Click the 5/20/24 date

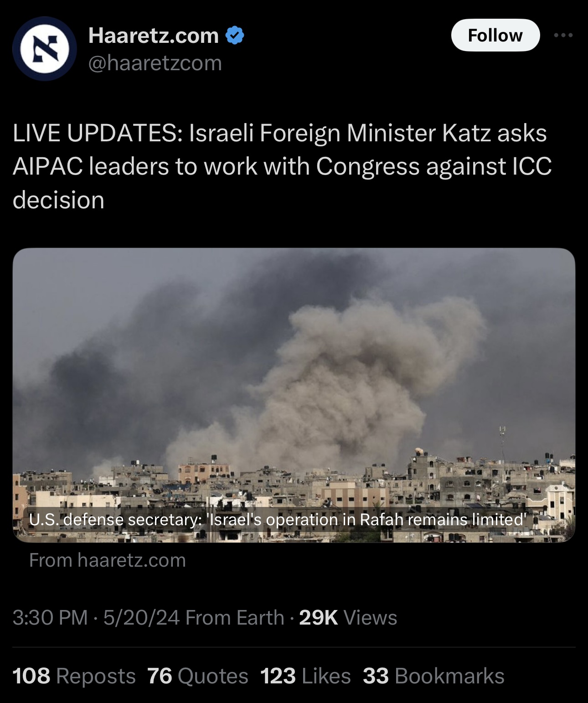141,618
